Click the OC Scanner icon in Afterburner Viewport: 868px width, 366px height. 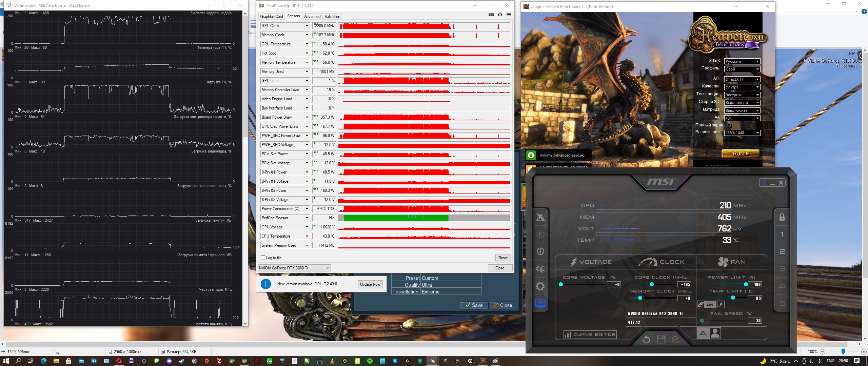coord(540,269)
